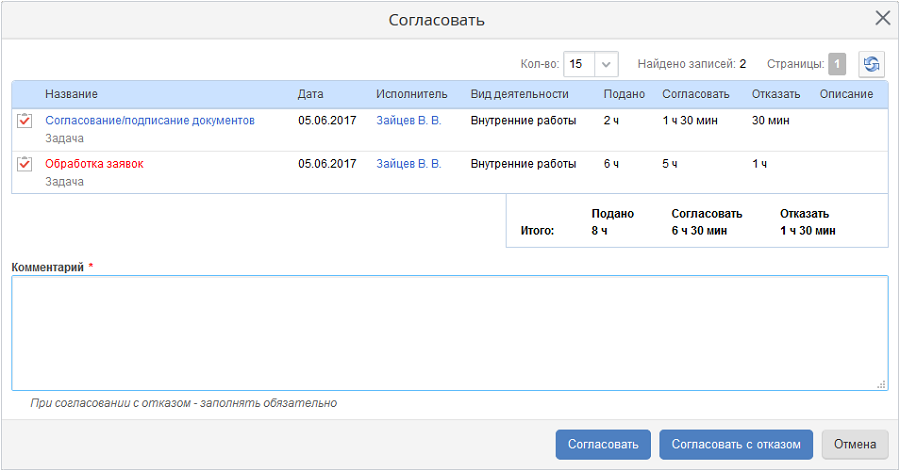The height and width of the screenshot is (471, 900).
Task: Open Зайцев В. В. in second row
Action: pyautogui.click(x=408, y=164)
